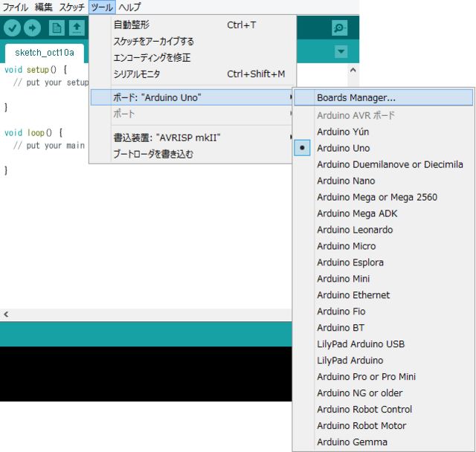Viewport: 476px width, 452px height.
Task: Choose ブートローダを書き込む
Action: tap(192, 154)
